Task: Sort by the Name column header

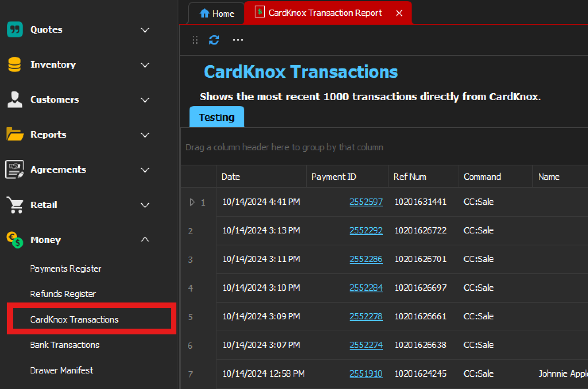Action: (561, 177)
